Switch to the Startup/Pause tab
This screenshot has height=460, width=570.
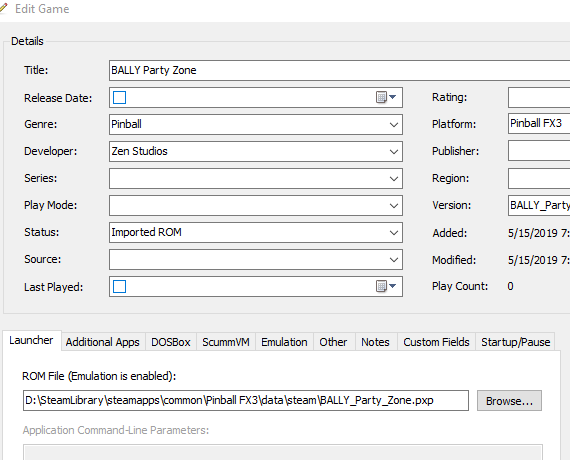(515, 342)
